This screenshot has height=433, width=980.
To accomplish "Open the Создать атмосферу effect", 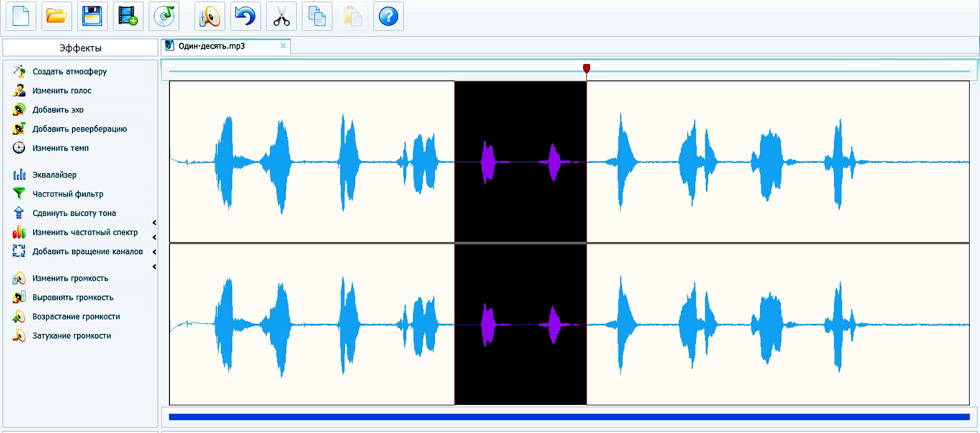I will tap(69, 71).
